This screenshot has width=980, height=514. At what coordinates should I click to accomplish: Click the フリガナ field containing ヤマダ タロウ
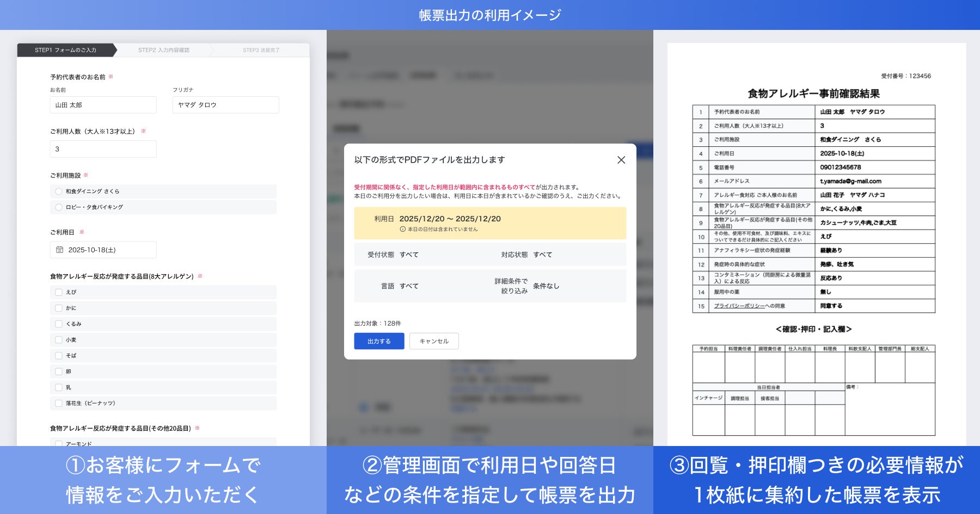(x=226, y=105)
